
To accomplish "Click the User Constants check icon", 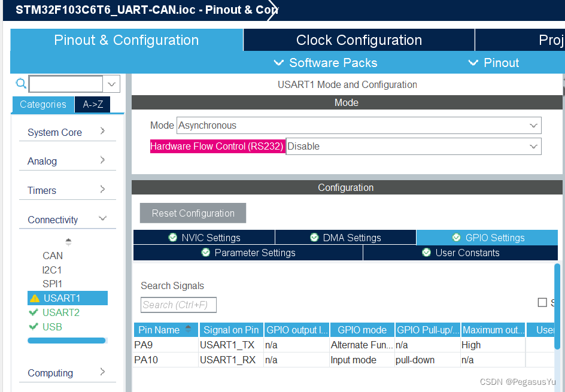I will pos(426,253).
